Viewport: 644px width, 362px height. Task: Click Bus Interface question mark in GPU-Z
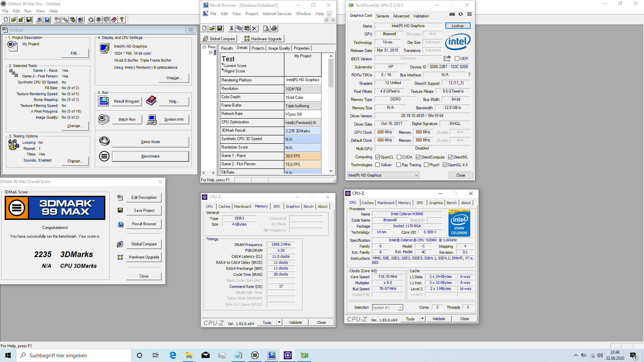[469, 75]
